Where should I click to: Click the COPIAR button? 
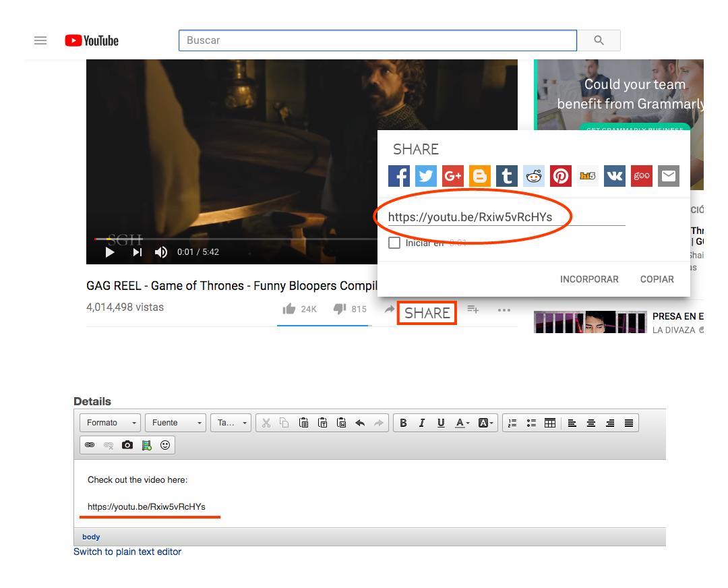657,279
